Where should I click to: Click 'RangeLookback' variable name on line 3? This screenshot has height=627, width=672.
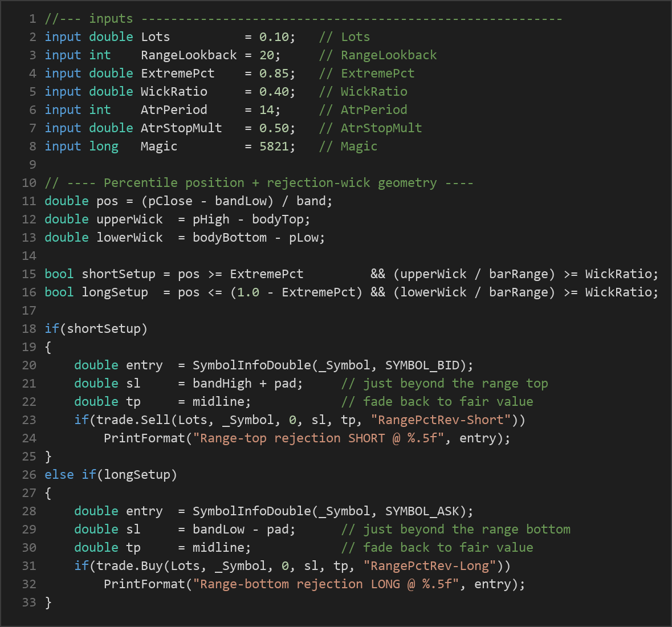[189, 55]
